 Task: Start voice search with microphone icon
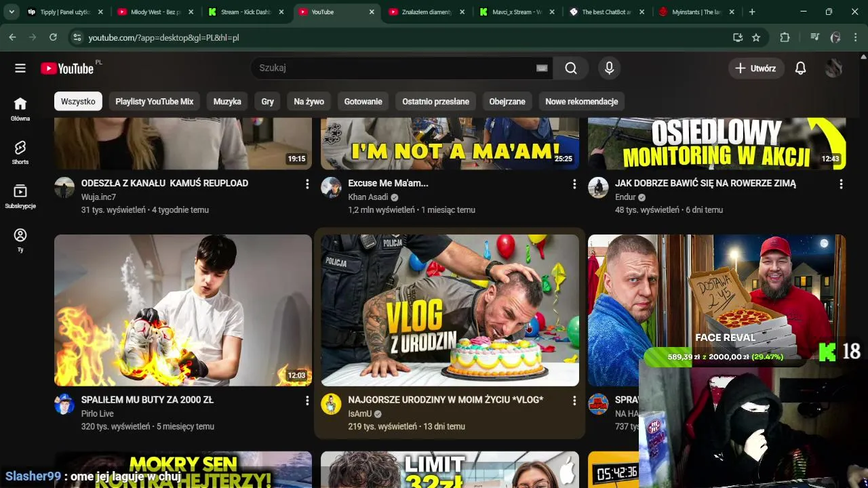click(x=609, y=68)
